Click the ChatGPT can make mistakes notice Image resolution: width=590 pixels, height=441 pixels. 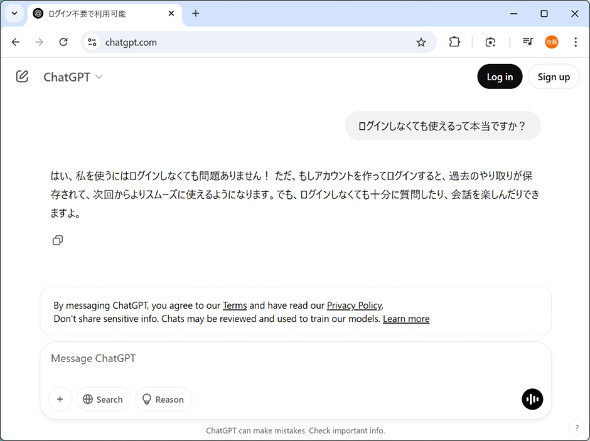coord(295,431)
